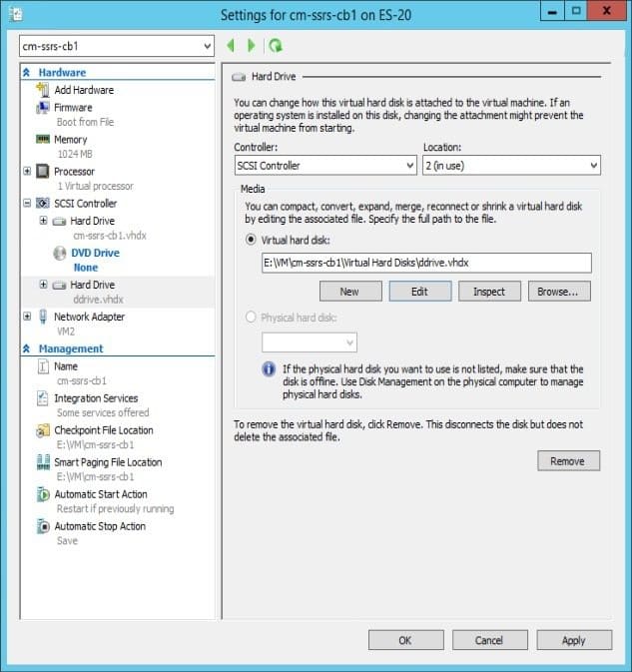Click the Integration Services icon
This screenshot has width=632, height=672.
43,398
